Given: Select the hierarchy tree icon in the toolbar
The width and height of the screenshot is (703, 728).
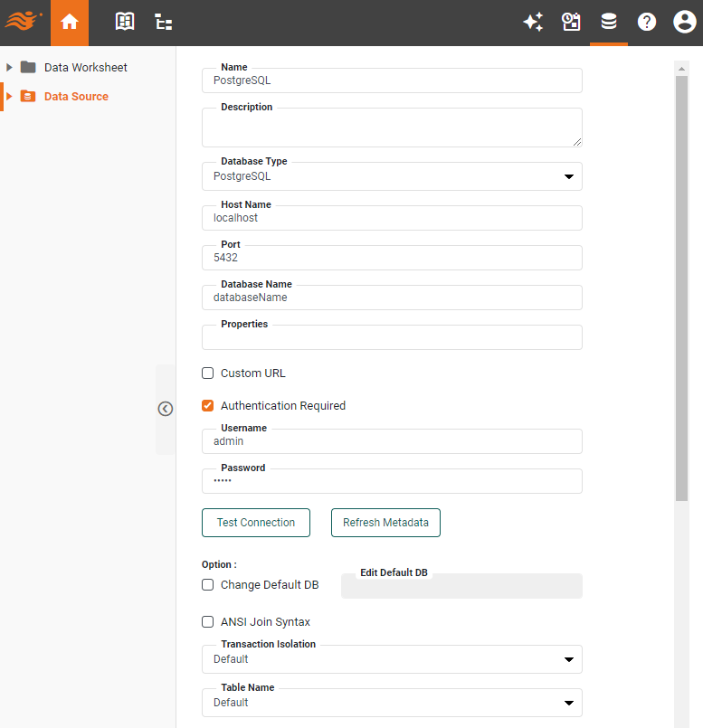Looking at the screenshot, I should [x=163, y=21].
